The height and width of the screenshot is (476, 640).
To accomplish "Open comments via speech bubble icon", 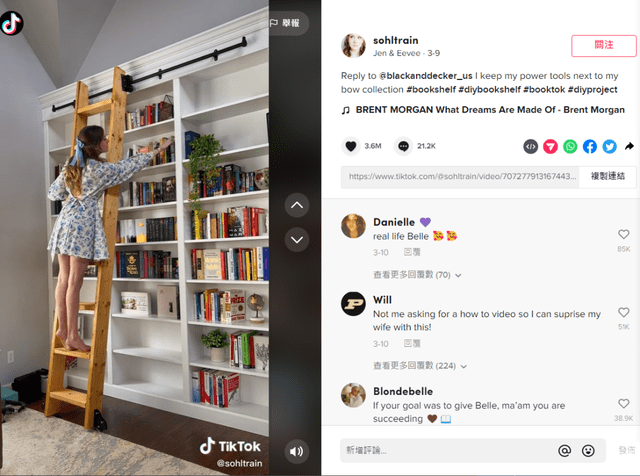I will [x=403, y=146].
